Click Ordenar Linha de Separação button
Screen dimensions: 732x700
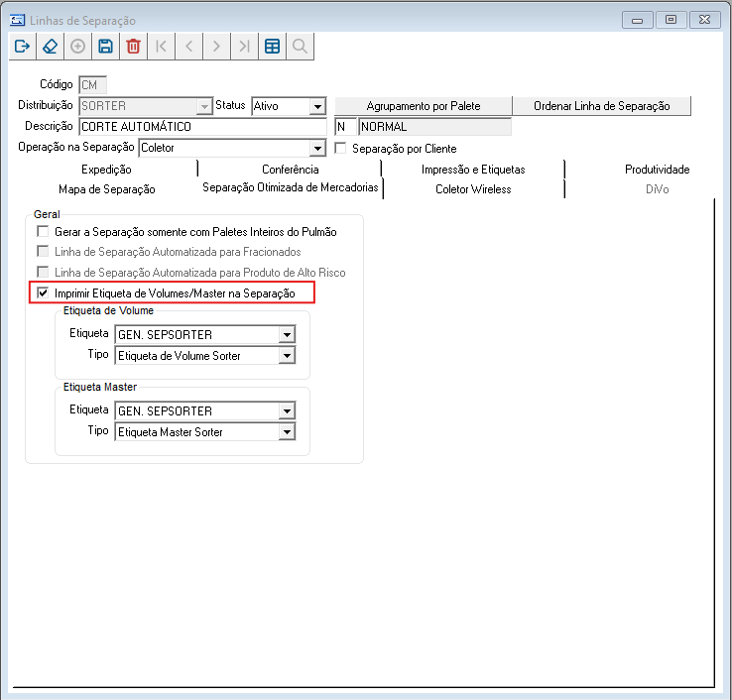[602, 106]
